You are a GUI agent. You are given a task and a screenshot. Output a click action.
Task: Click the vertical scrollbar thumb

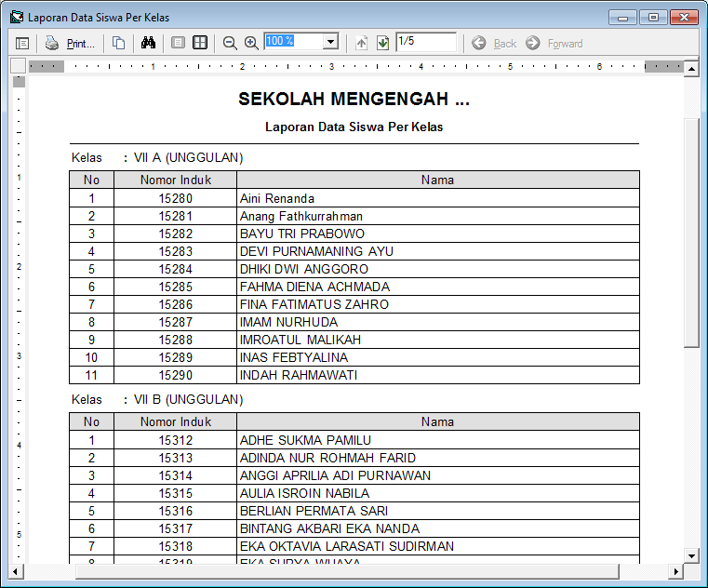coord(691,233)
